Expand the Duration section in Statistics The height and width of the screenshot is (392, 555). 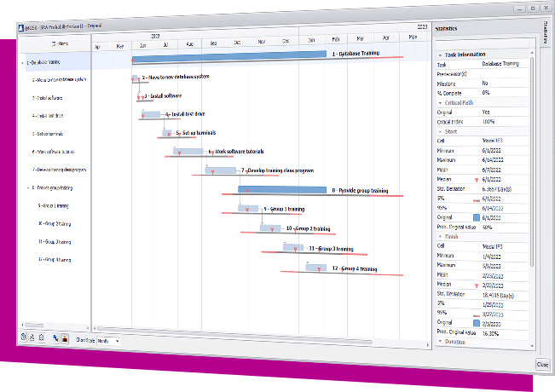click(x=440, y=342)
